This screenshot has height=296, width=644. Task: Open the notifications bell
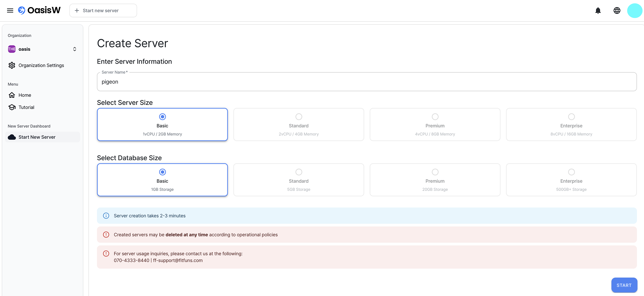[x=598, y=10]
